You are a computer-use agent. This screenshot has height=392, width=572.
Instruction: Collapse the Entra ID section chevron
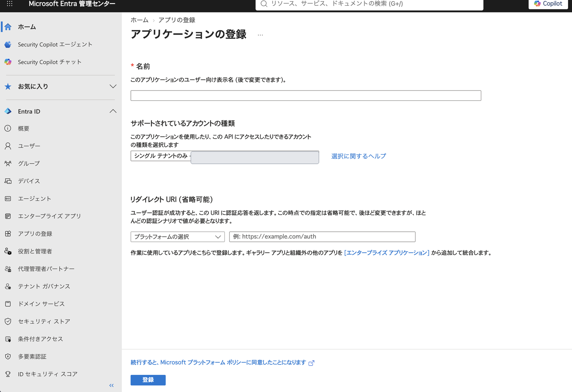113,111
